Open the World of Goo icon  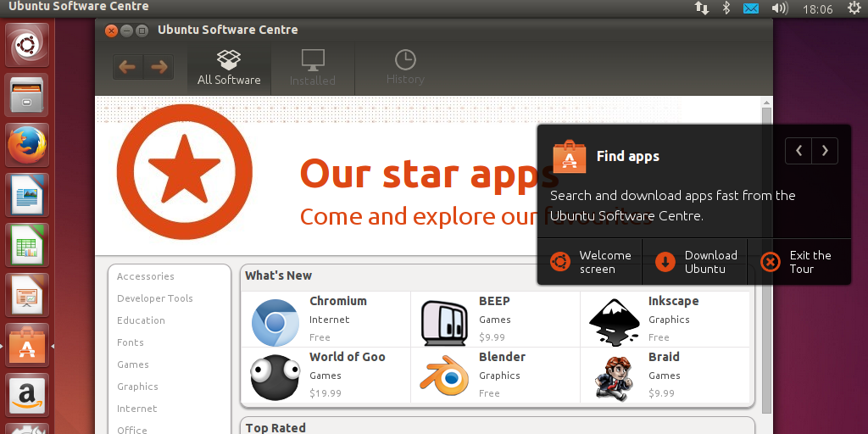pyautogui.click(x=275, y=377)
